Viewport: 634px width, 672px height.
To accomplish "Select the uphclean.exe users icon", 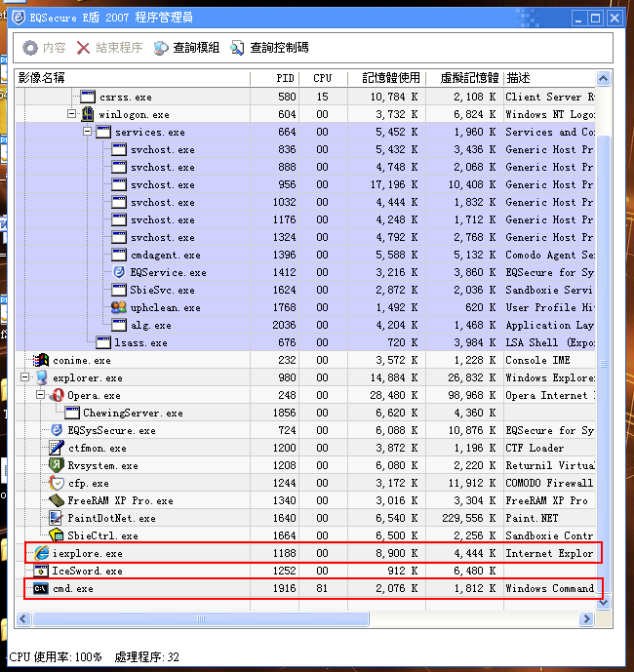I will 119,307.
